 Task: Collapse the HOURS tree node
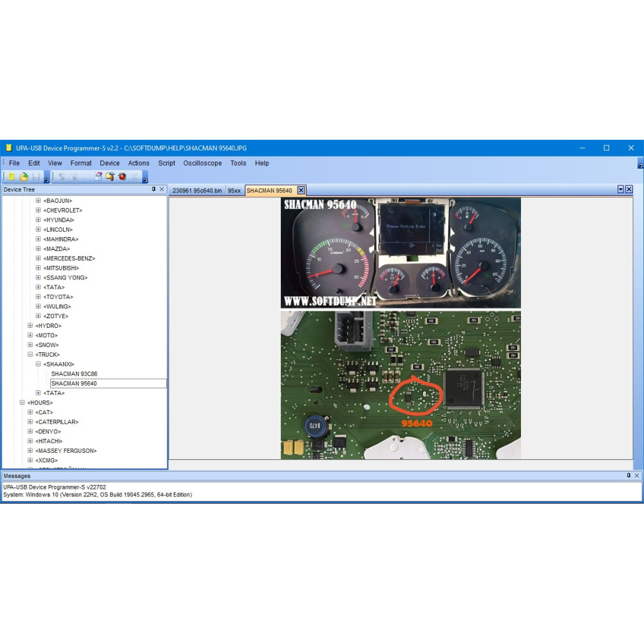[22, 402]
